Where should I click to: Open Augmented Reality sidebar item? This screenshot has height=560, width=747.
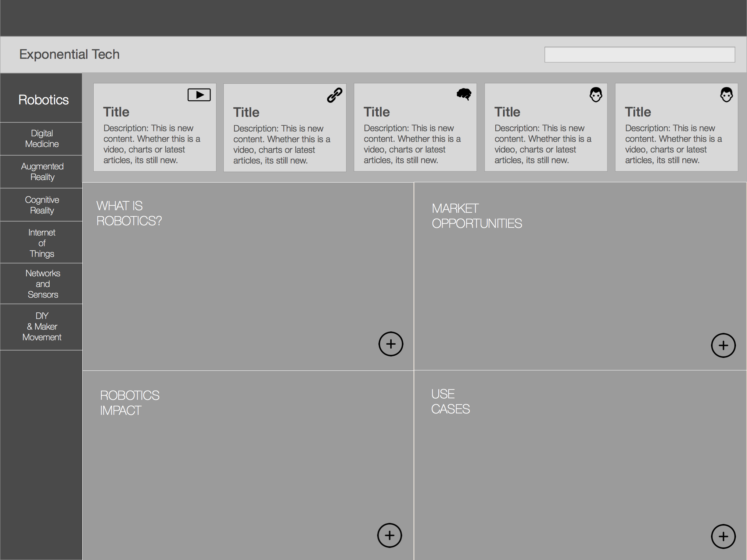click(41, 172)
